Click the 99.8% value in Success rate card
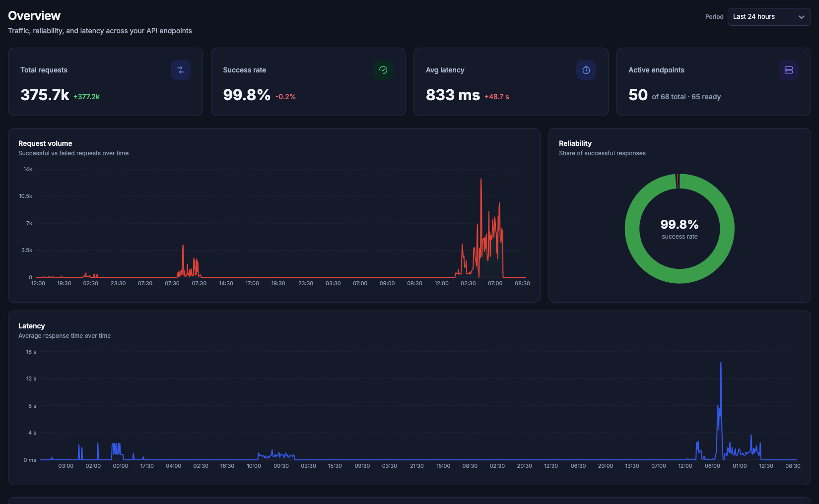 [247, 95]
